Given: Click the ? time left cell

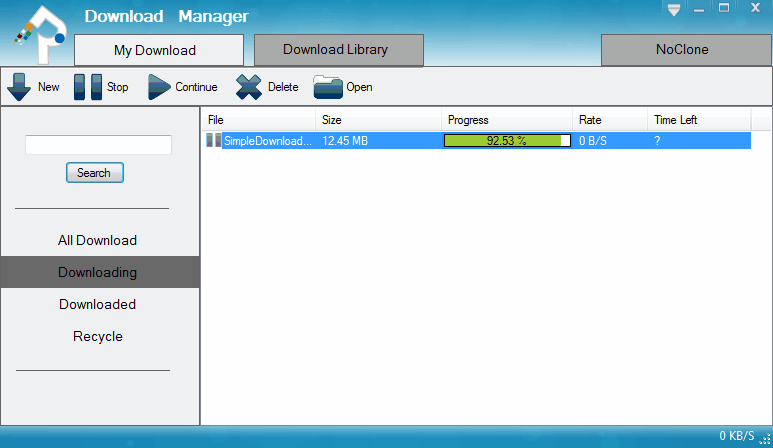Looking at the screenshot, I should point(657,141).
